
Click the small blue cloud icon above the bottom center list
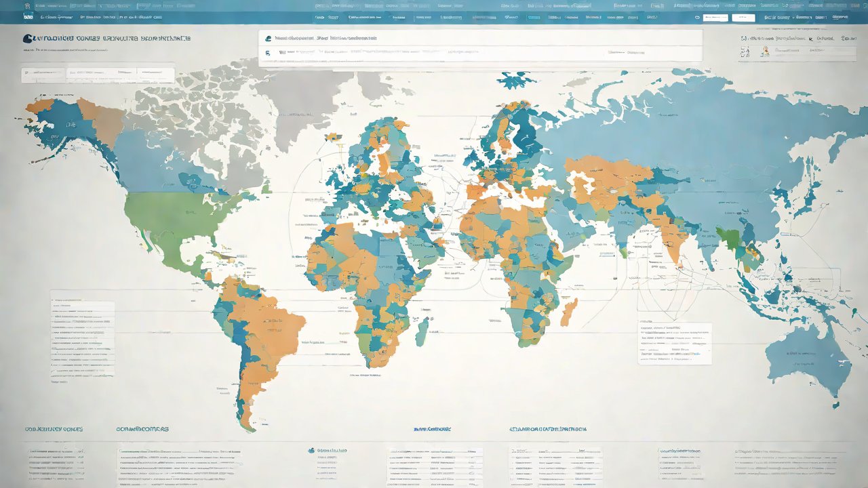pos(311,450)
